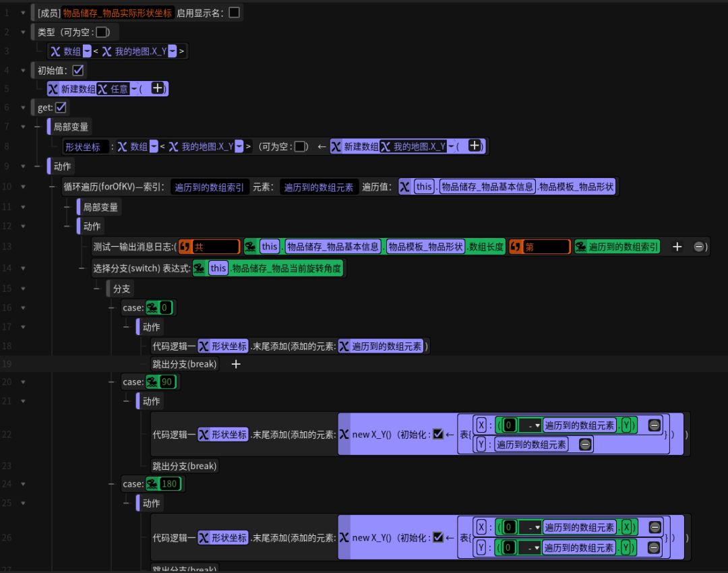
Task: Add parameter with plus on log line
Action: (677, 247)
